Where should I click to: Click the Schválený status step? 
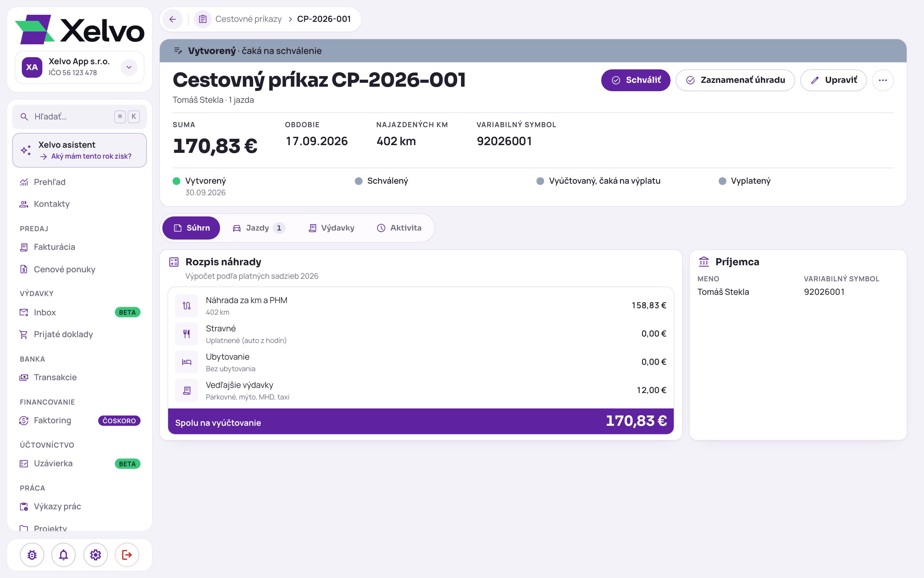tap(381, 181)
